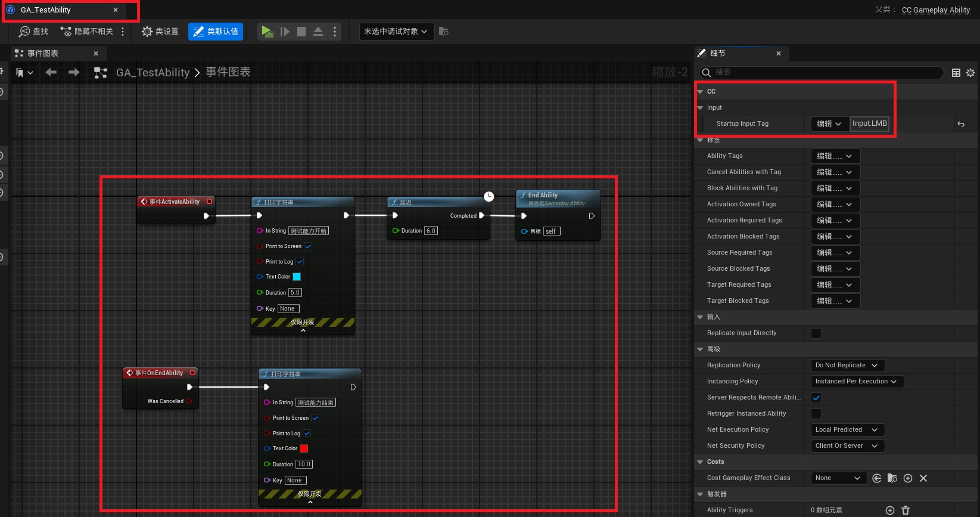Open Ability Tags edit dropdown
The width and height of the screenshot is (980, 517).
(835, 156)
